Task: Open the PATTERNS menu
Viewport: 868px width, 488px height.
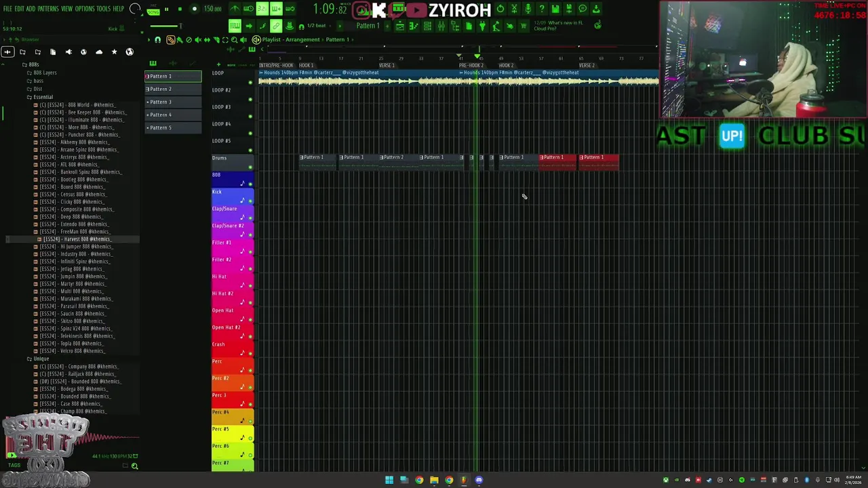Action: [x=48, y=9]
